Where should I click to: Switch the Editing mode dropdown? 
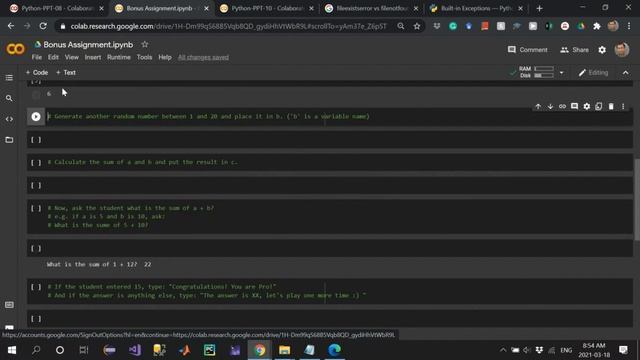click(x=593, y=73)
